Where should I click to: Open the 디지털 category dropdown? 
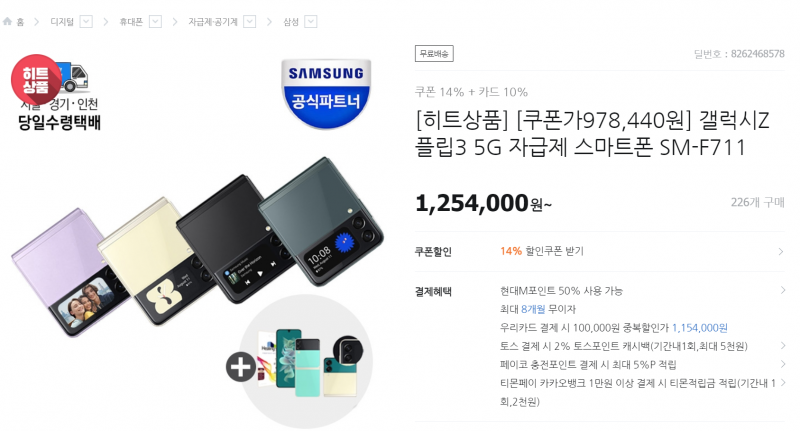click(86, 21)
